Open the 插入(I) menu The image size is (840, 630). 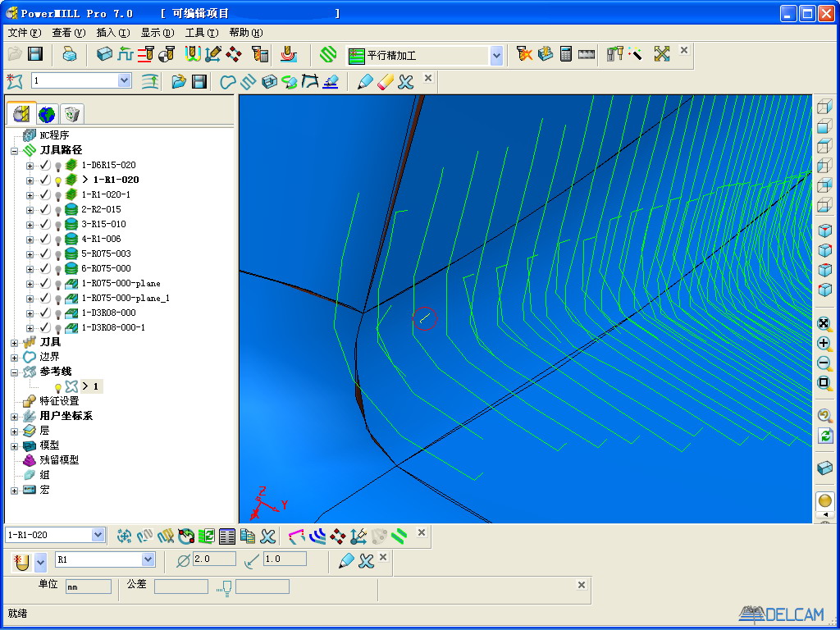click(x=113, y=33)
